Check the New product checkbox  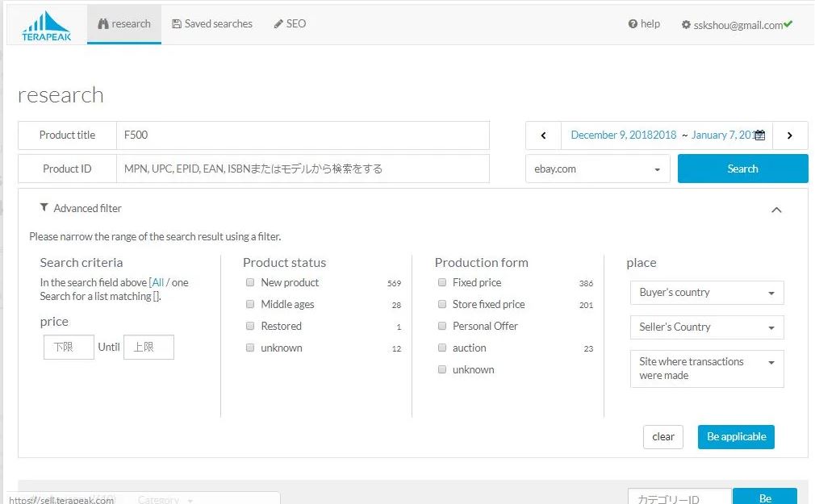250,282
